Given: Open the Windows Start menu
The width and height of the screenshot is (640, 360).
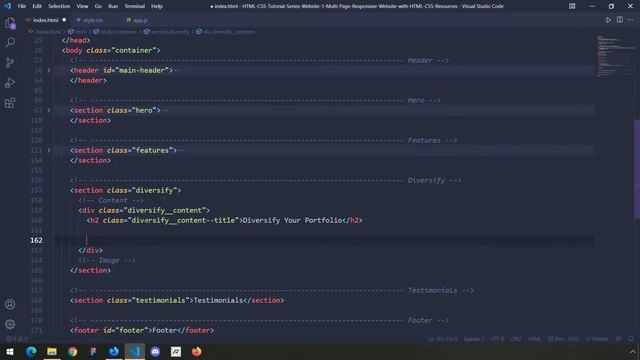Looking at the screenshot, I should pos(10,351).
